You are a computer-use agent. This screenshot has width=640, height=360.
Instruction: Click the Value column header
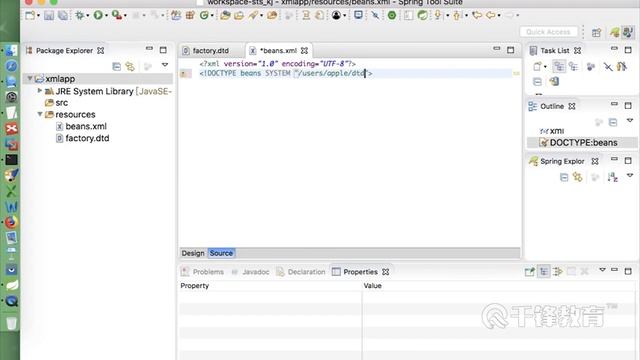pos(499,286)
